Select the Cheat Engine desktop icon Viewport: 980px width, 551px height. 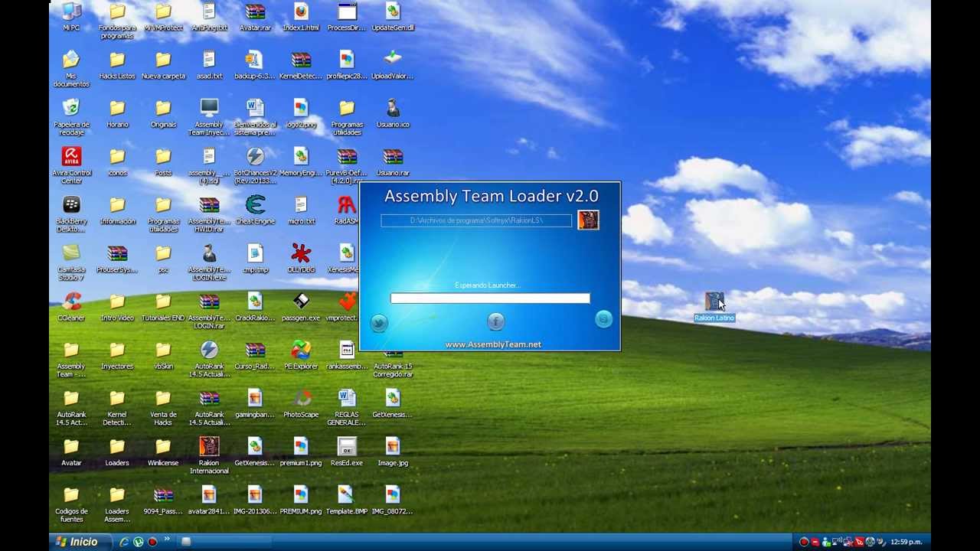255,210
